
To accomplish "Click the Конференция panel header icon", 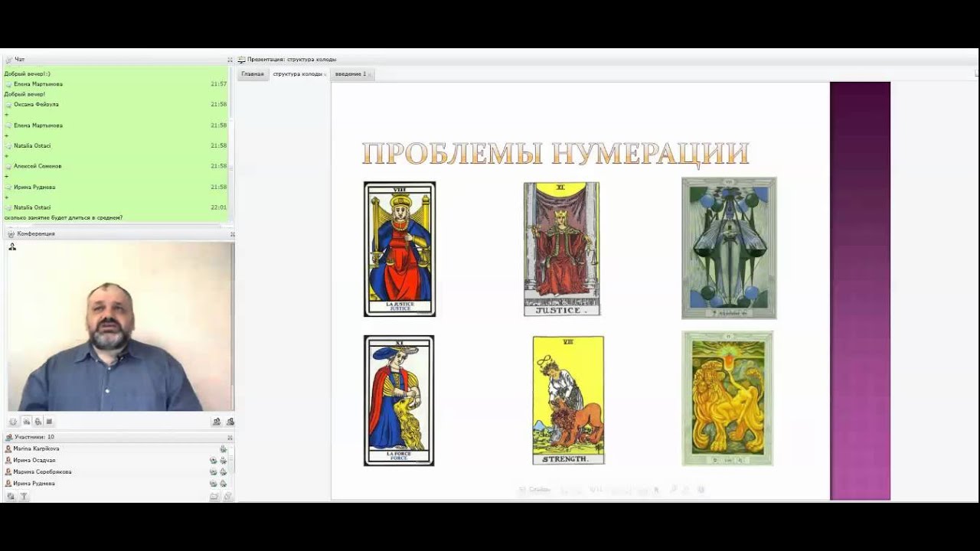I will 11,234.
